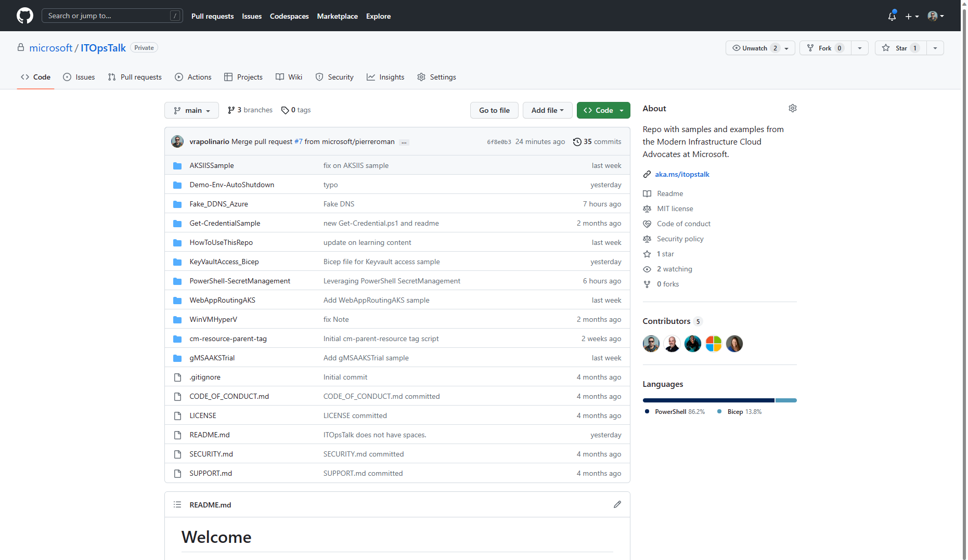The height and width of the screenshot is (560, 968).
Task: Open Microsoft logo contributor avatar
Action: tap(714, 344)
